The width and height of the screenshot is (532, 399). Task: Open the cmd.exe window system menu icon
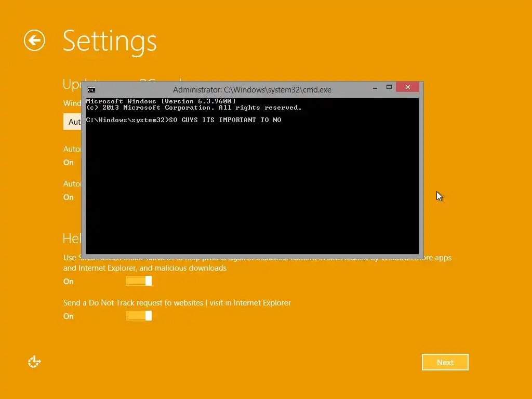[91, 90]
